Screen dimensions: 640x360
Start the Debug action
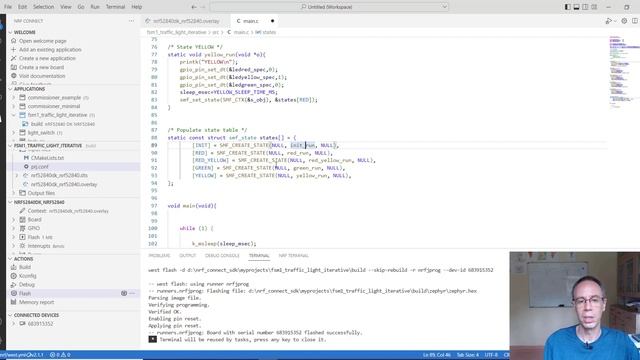27,284
